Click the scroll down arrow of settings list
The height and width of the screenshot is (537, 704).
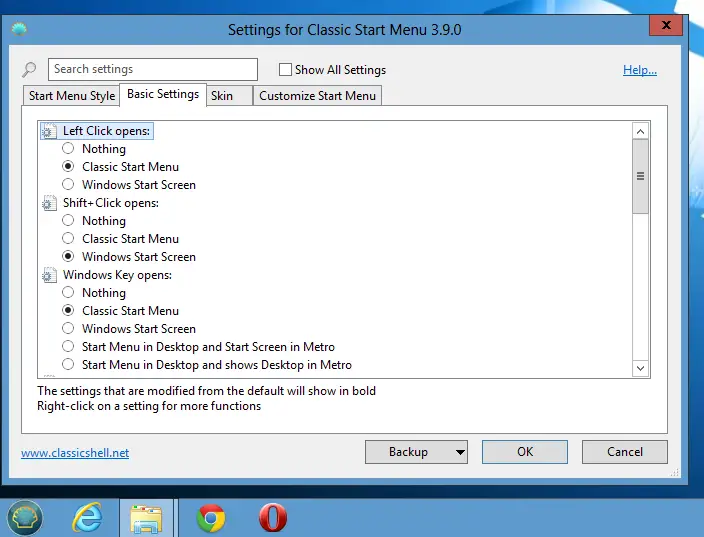click(640, 369)
